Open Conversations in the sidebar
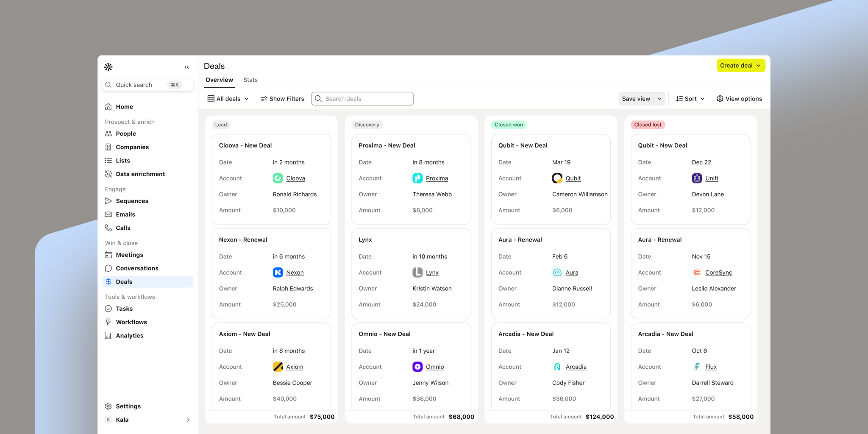Screen dimensions: 868x434 pos(137,268)
